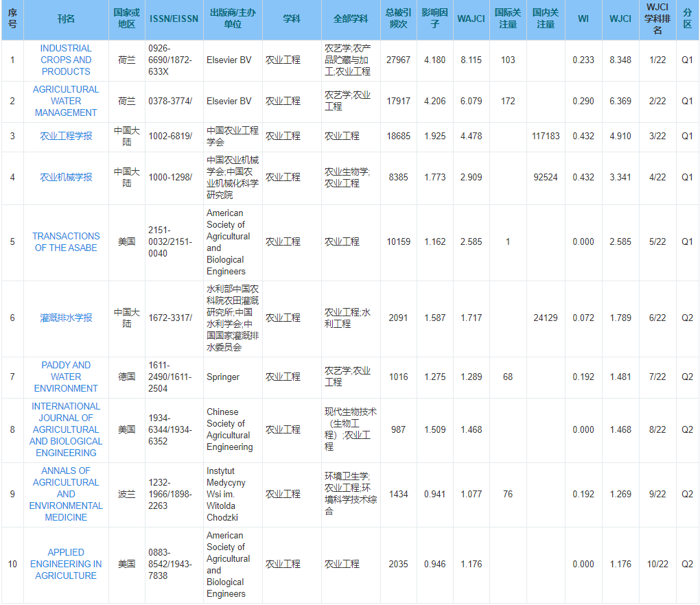The height and width of the screenshot is (605, 700).
Task: Open PADDY AND WATER ENVIRONMENT link
Action: pyautogui.click(x=66, y=377)
